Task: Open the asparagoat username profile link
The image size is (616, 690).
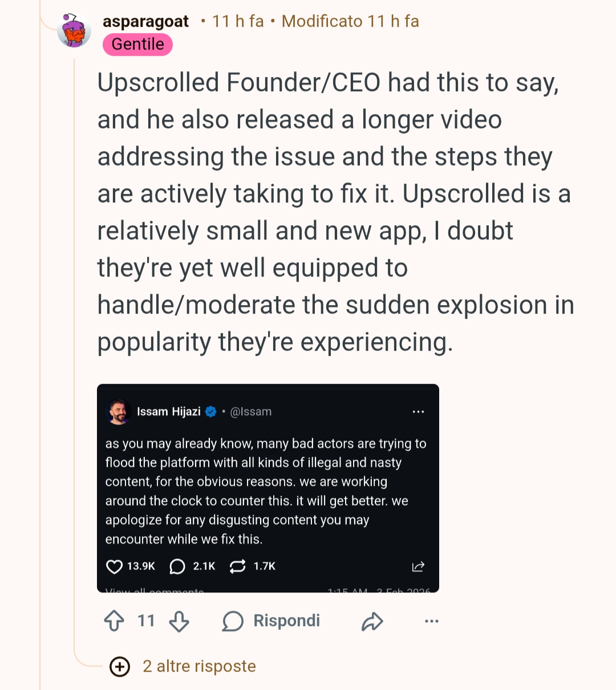Action: coord(145,22)
